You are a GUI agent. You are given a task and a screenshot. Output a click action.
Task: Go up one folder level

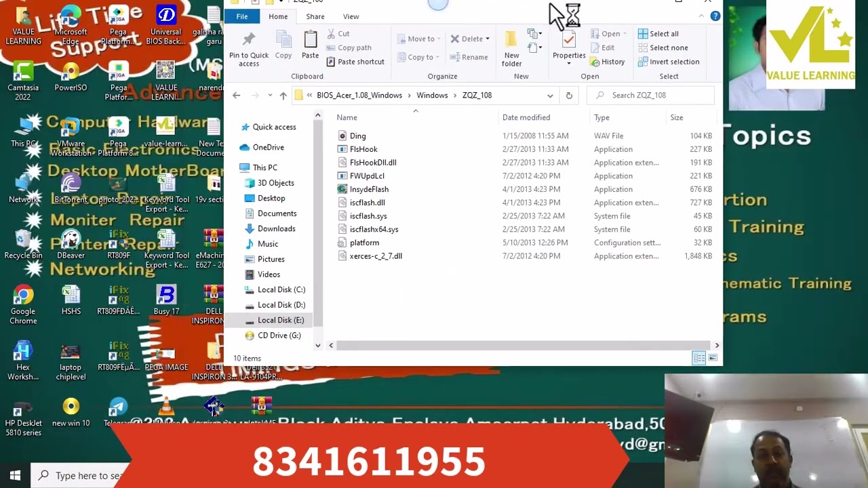click(283, 96)
